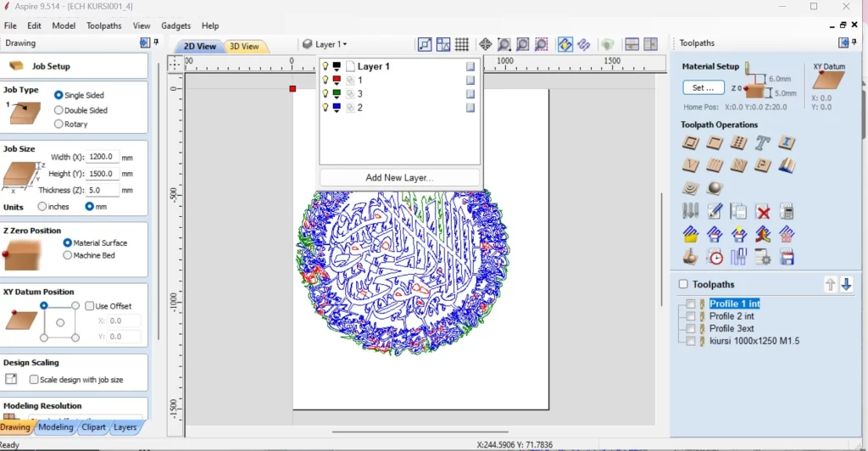Open the Gadgets menu
This screenshot has height=451, width=868.
click(x=176, y=25)
